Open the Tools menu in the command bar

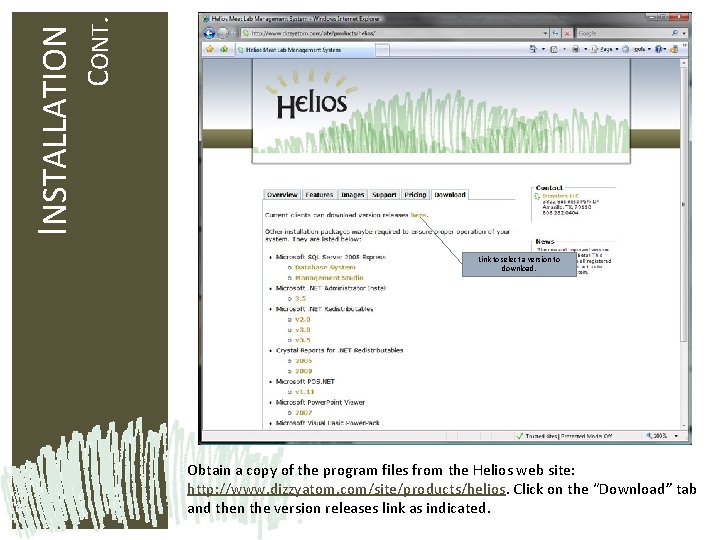click(x=636, y=49)
